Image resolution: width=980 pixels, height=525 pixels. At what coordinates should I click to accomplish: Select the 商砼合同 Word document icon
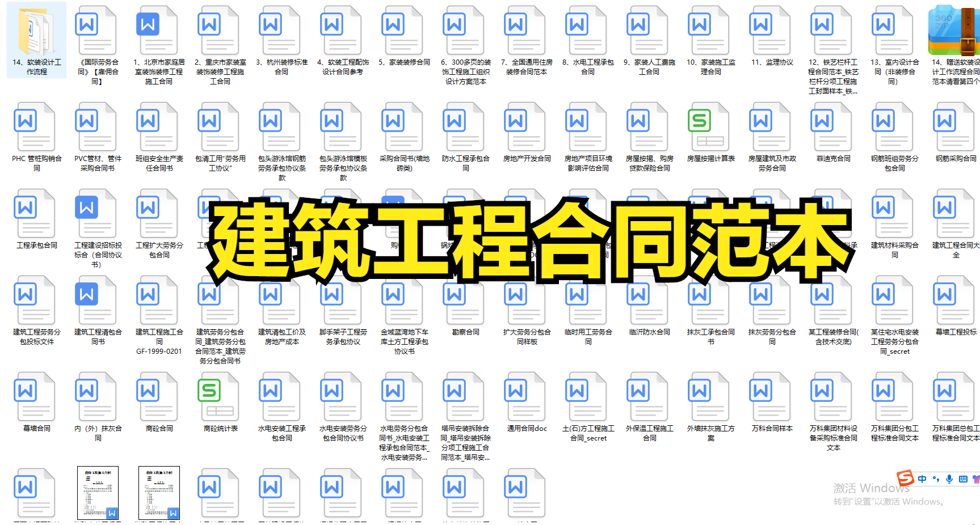[157, 397]
